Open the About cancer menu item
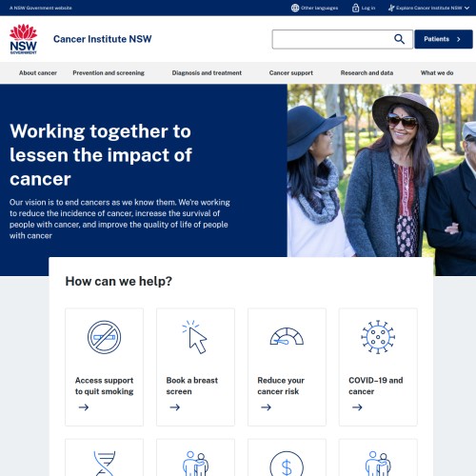 point(38,73)
